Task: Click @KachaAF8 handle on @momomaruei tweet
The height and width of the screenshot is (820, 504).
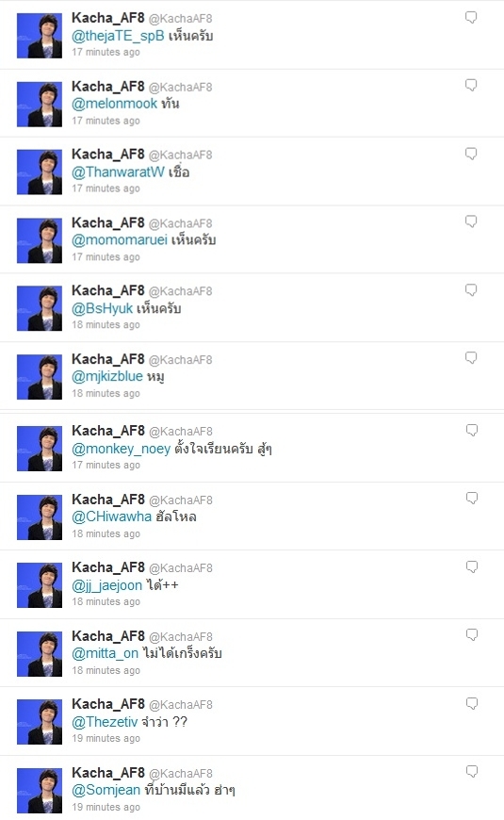Action: coord(180,223)
